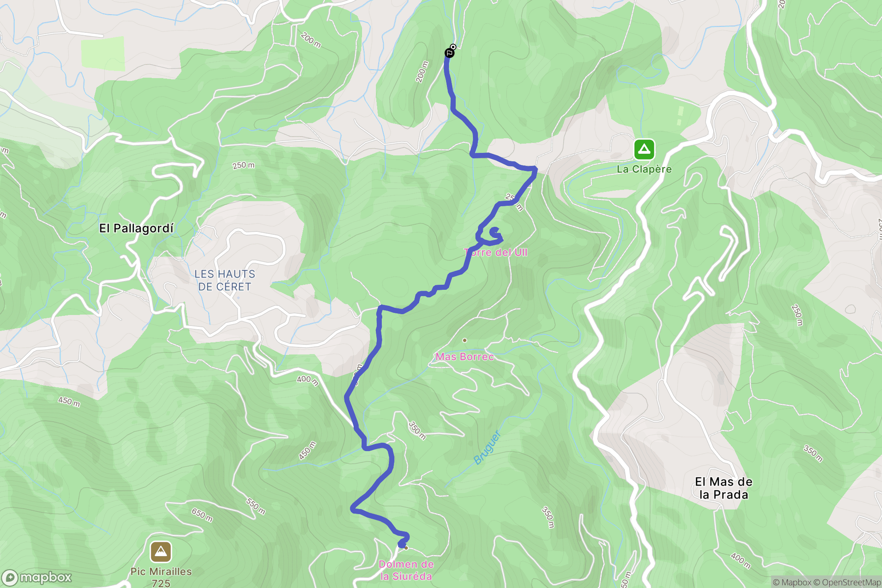Viewport: 882px width, 588px height.
Task: Click the Bruguer stream label
Action: (487, 447)
